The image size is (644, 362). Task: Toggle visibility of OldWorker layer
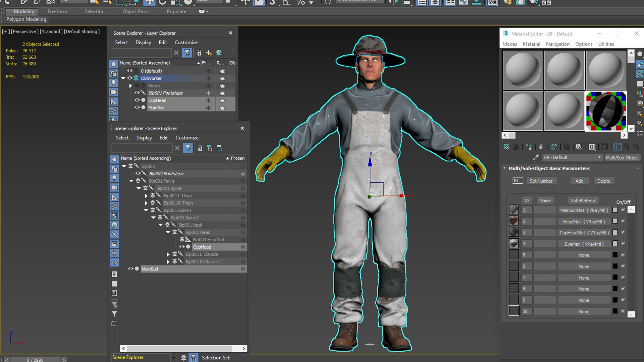130,78
